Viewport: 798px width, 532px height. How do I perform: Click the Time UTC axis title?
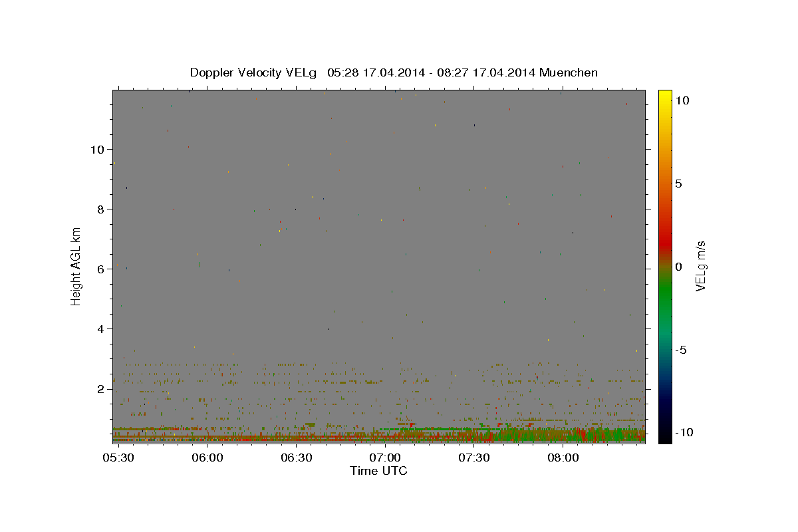[378, 471]
